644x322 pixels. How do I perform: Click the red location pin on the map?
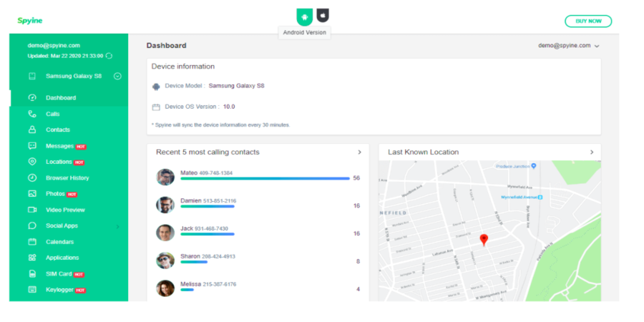(x=484, y=240)
